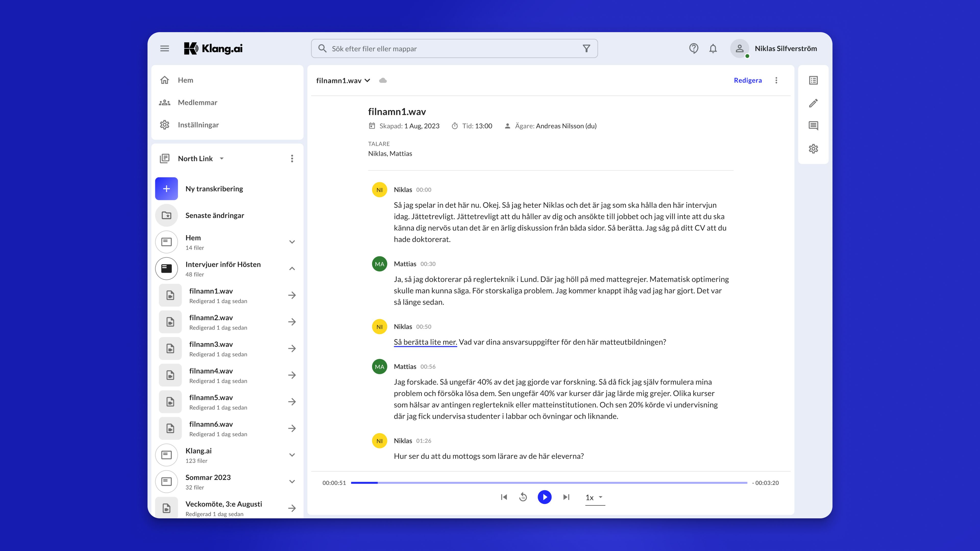This screenshot has width=980, height=551.
Task: Open the 1x playback speed dropdown
Action: click(x=595, y=497)
